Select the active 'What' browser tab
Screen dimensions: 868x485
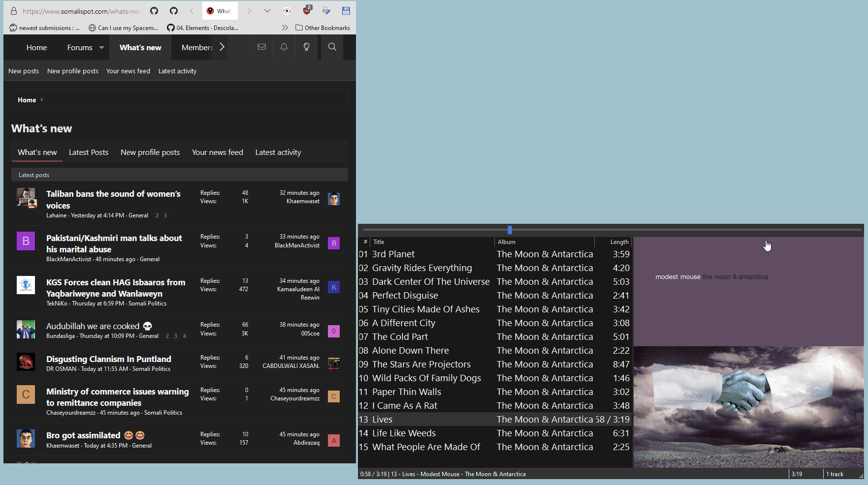(x=220, y=11)
